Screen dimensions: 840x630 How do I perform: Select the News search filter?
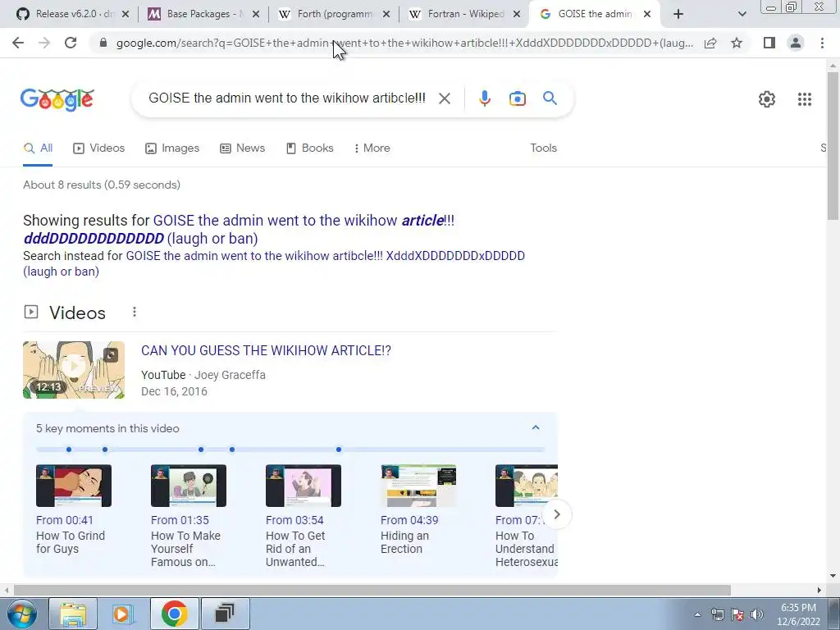coord(243,148)
